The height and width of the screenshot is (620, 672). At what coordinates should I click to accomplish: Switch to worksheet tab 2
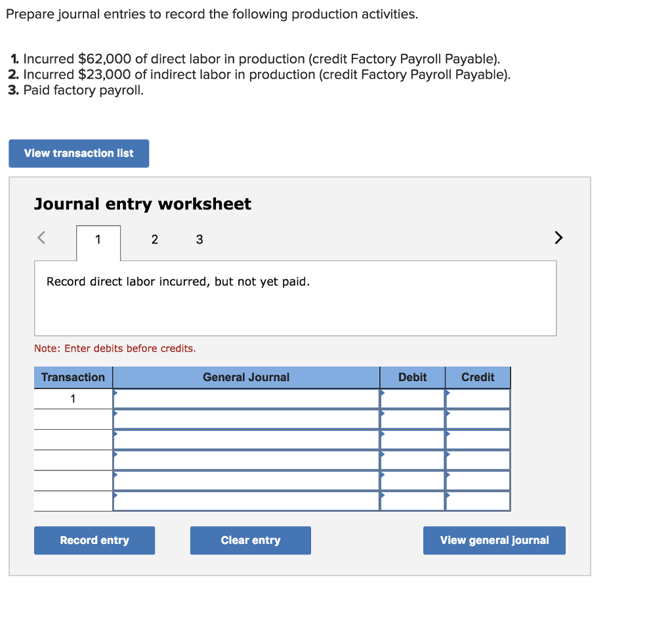coord(155,239)
